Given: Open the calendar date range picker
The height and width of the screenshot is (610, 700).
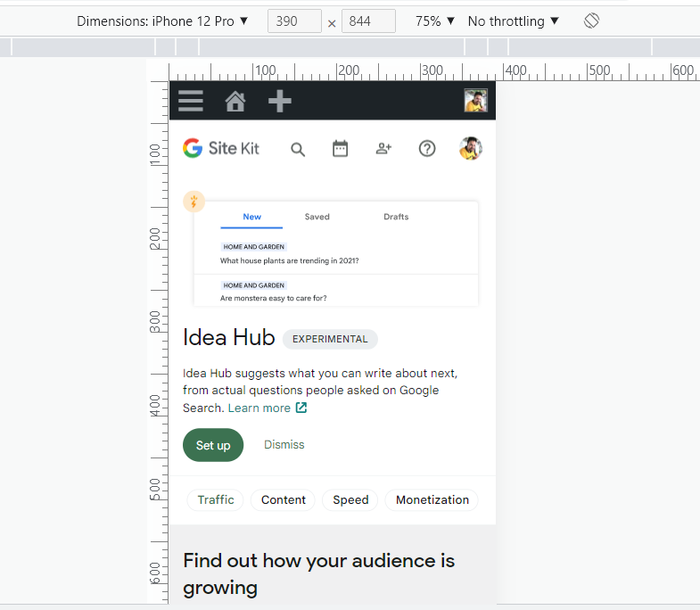Looking at the screenshot, I should pos(340,149).
